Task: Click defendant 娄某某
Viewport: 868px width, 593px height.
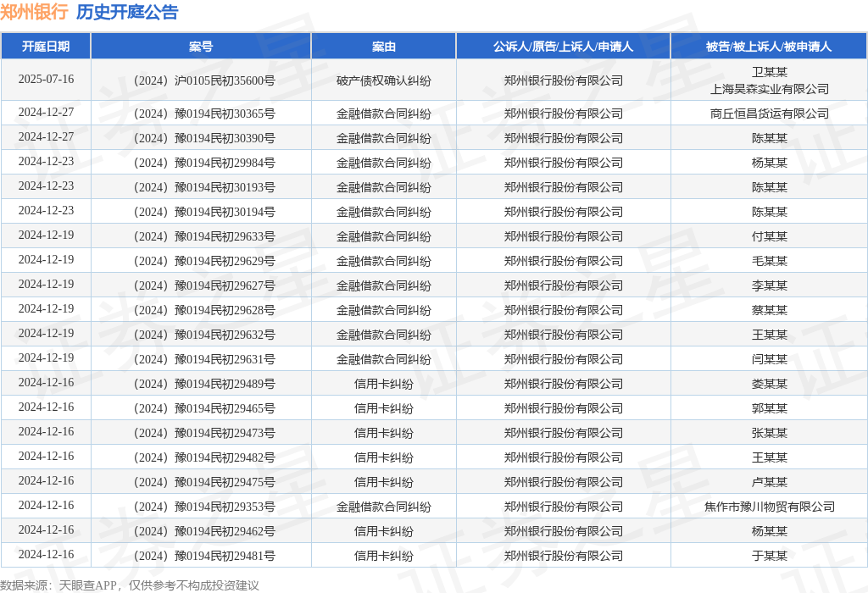Action: 770,384
